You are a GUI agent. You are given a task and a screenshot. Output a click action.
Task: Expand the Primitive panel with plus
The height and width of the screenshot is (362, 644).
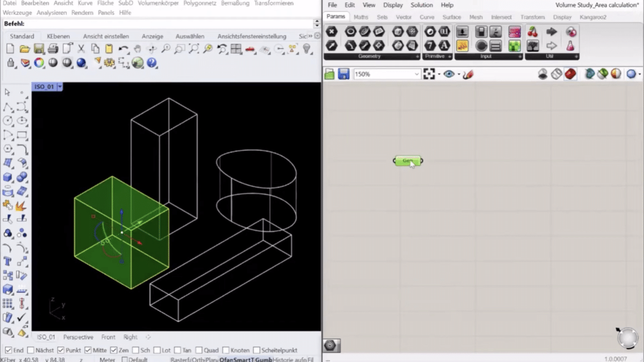click(449, 56)
